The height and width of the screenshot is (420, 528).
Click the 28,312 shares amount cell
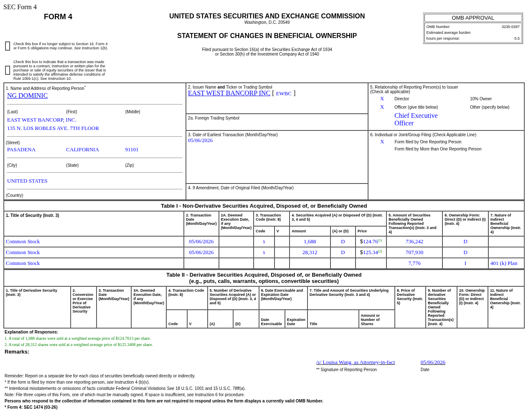tap(310, 252)
